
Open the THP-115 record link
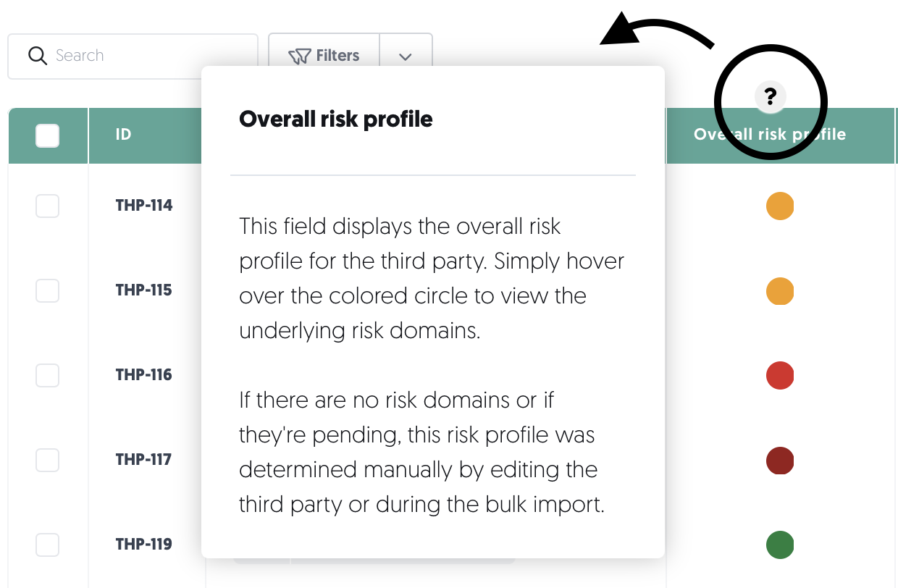pyautogui.click(x=144, y=290)
